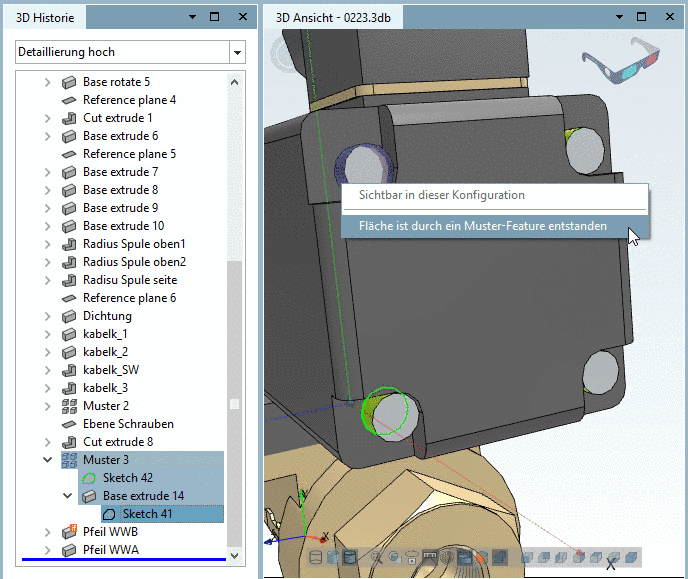
Task: Expand the Base rotate 5 node
Action: point(47,82)
